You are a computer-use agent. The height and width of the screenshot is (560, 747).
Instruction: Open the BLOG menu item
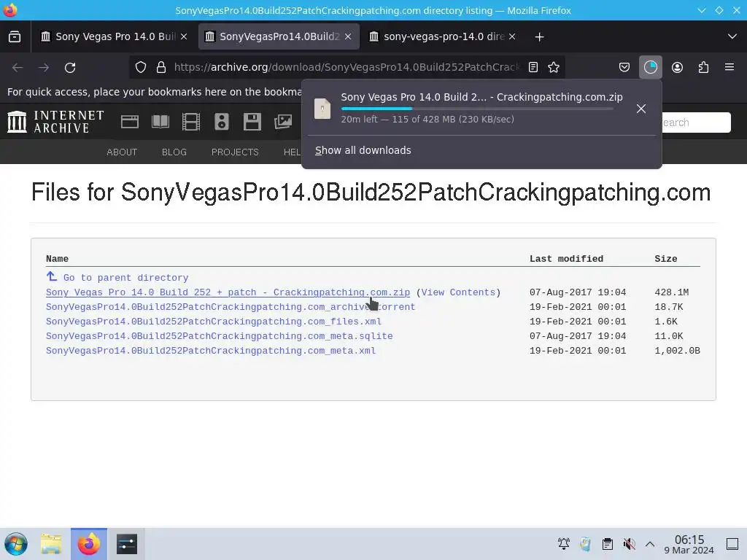click(174, 152)
